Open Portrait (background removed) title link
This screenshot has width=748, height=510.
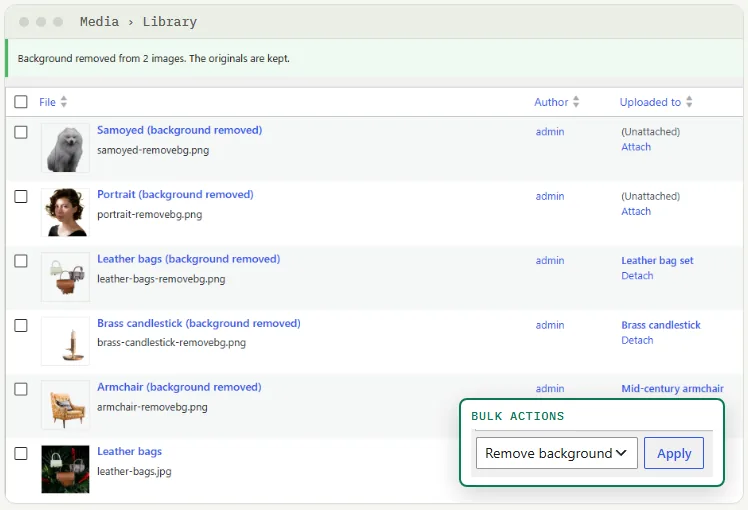(175, 195)
